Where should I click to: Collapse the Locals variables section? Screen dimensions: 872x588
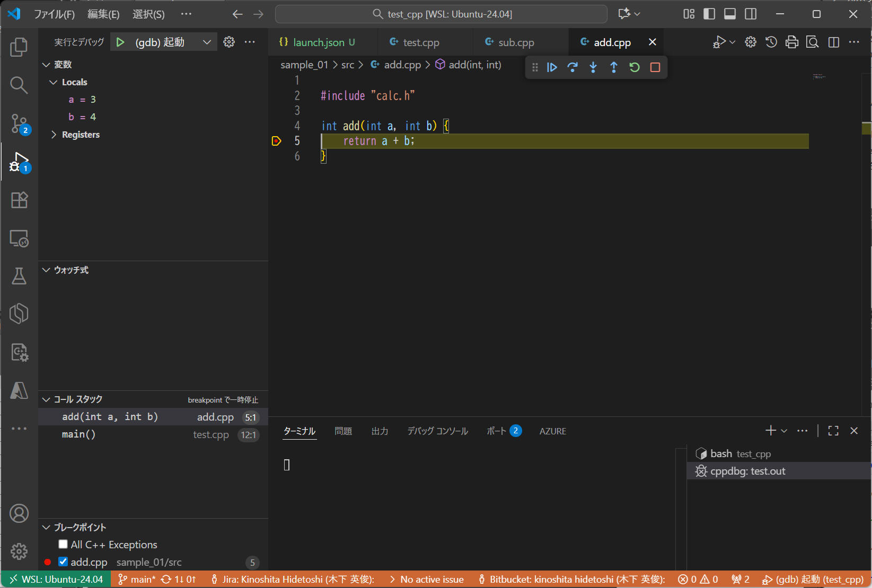[52, 82]
